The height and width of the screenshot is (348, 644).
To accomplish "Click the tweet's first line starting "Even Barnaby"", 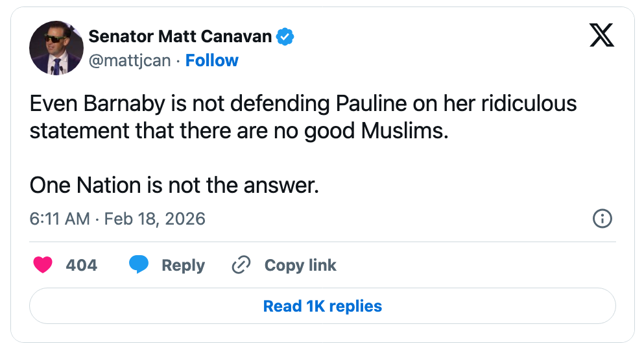I will [303, 104].
